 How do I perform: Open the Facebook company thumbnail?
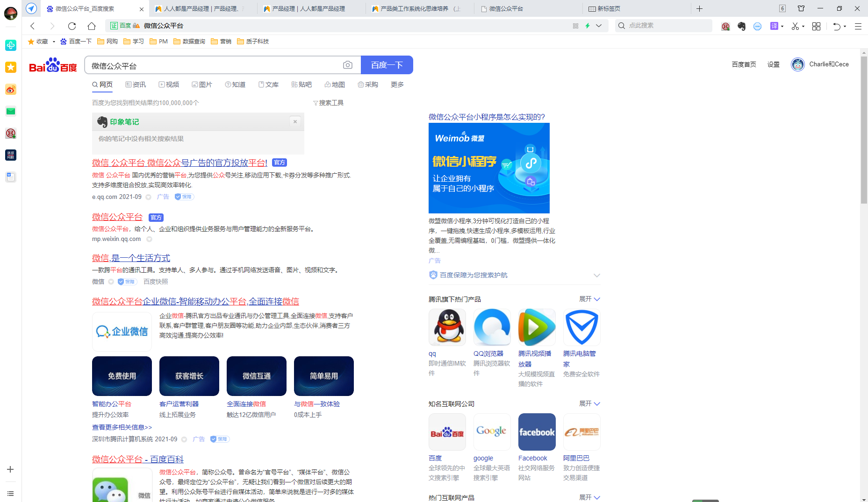pos(537,432)
